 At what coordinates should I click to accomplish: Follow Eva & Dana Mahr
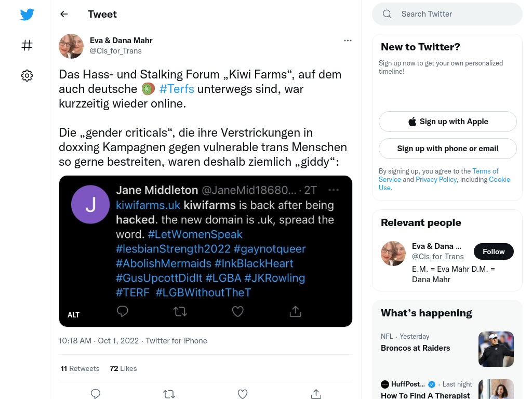[494, 251]
